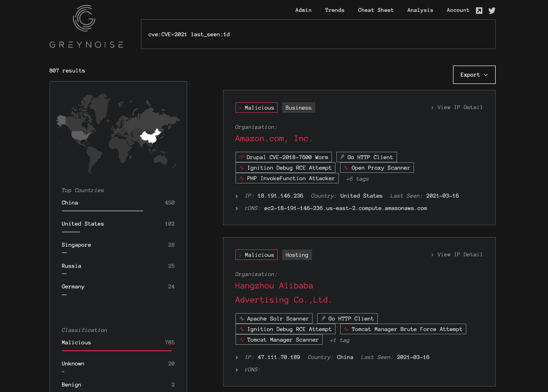
Task: Click the GreyNoise logo icon
Action: [x=84, y=18]
